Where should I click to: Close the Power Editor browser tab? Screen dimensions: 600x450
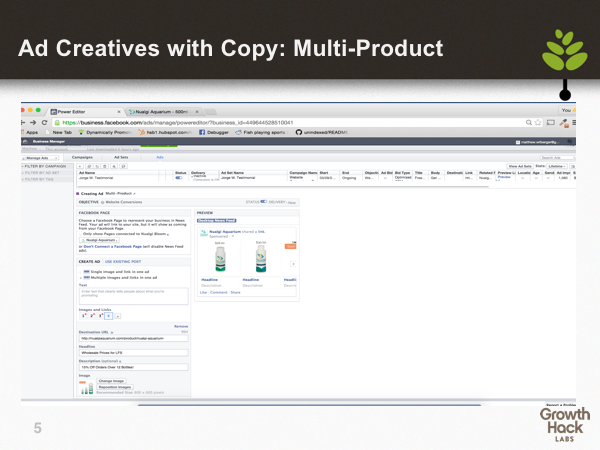click(119, 112)
